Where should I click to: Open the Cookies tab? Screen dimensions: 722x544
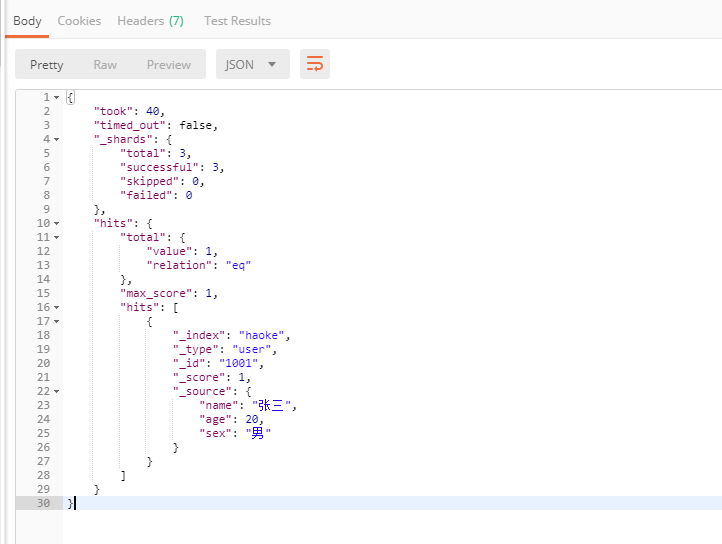click(x=79, y=21)
